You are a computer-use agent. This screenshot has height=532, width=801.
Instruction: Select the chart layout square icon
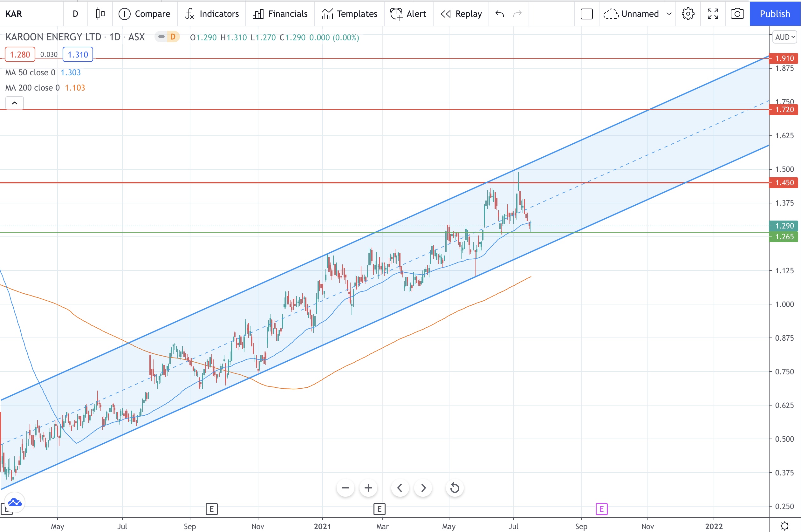click(x=586, y=14)
